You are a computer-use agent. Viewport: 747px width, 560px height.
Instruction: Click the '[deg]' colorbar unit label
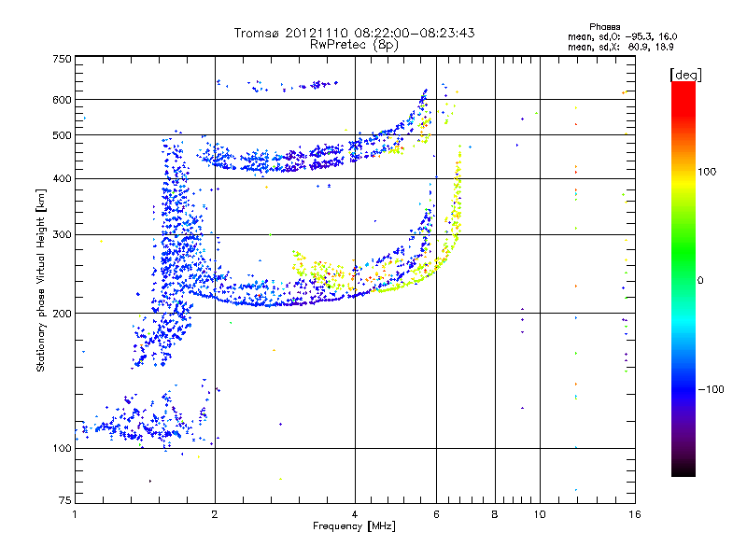pos(685,75)
